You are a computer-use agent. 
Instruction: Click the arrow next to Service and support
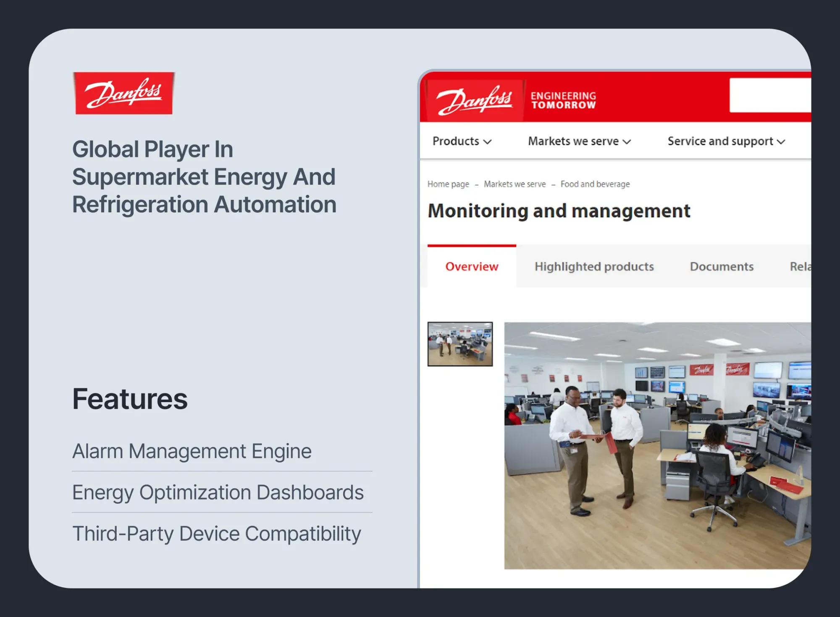781,142
